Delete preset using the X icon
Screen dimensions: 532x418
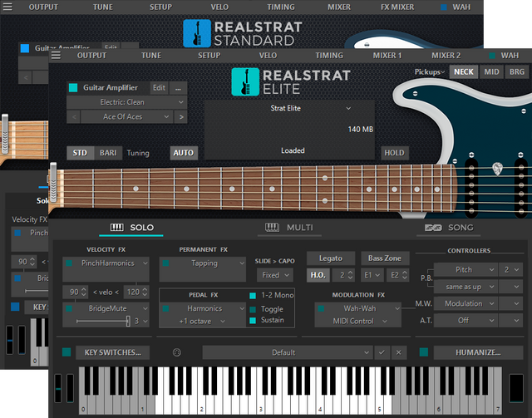click(x=399, y=352)
